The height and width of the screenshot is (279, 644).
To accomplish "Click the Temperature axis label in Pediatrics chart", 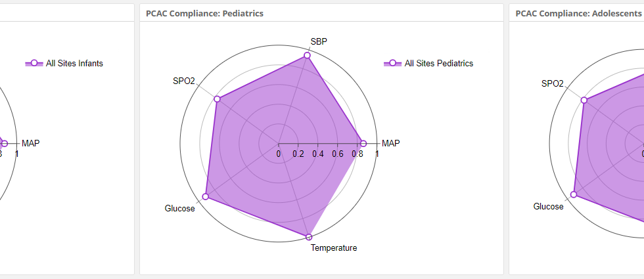I will point(334,248).
